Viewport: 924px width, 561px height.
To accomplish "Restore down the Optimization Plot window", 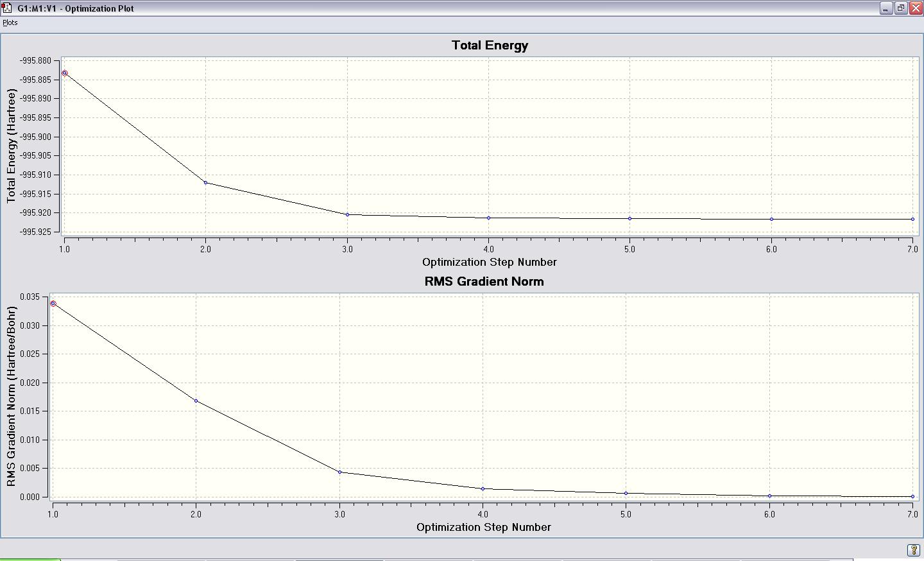I will pos(900,8).
